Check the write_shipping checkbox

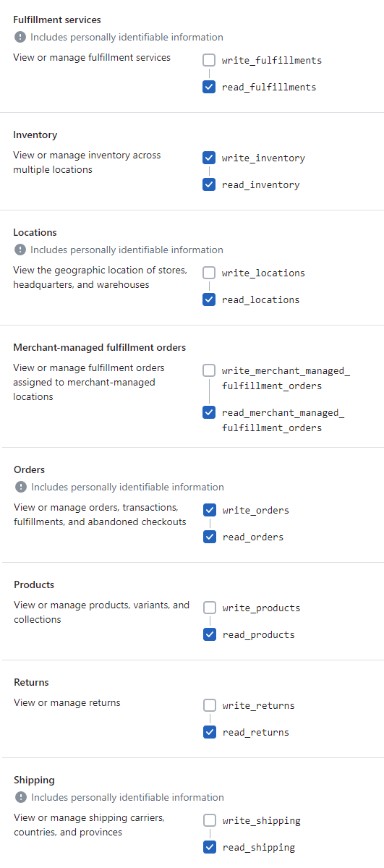pyautogui.click(x=210, y=820)
